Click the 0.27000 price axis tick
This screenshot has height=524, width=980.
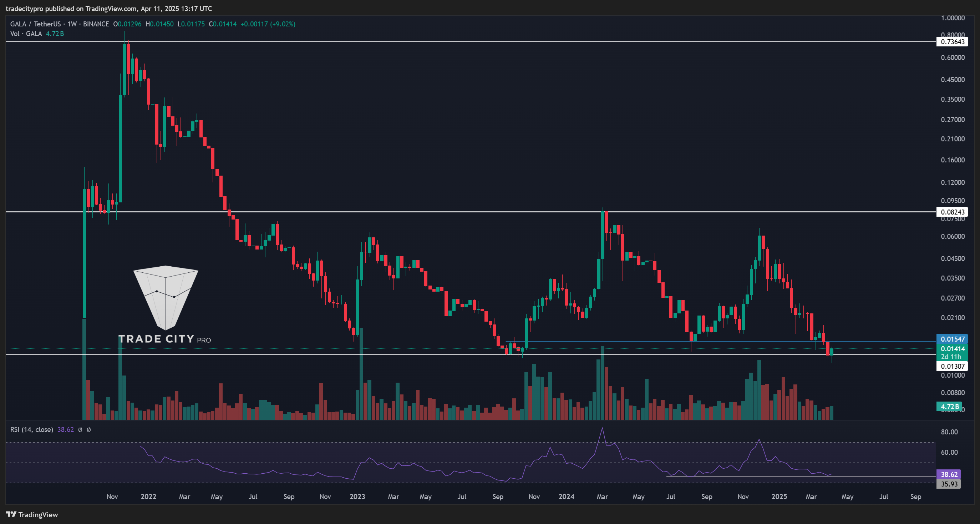tap(953, 120)
